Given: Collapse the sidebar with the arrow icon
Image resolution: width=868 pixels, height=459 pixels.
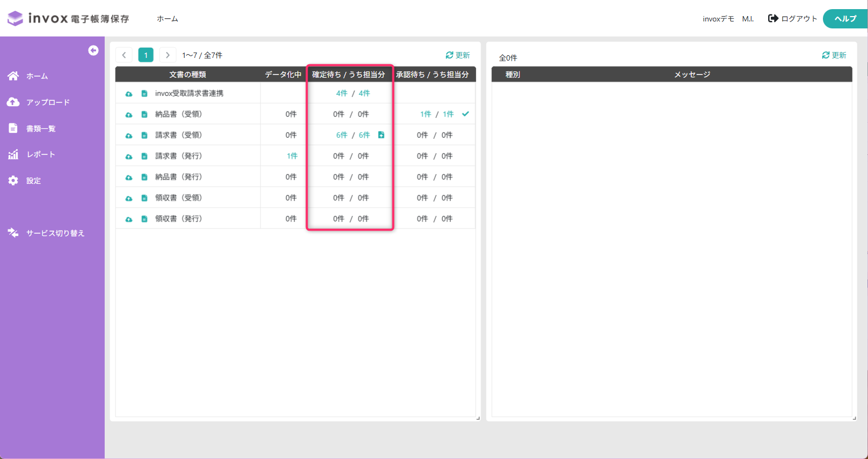Looking at the screenshot, I should [x=93, y=50].
